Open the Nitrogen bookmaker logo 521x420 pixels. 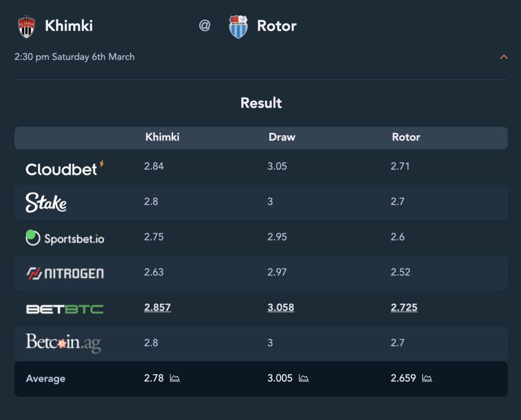click(x=65, y=273)
